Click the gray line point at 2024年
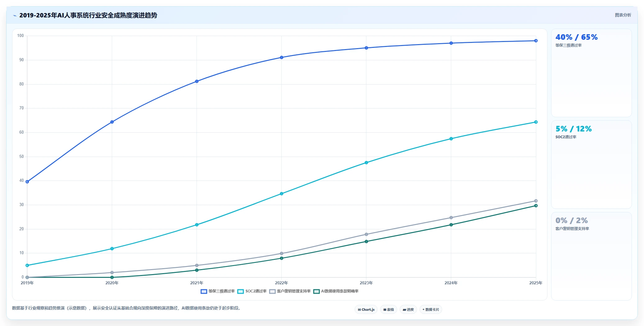Viewport: 644px width, 326px height. pyautogui.click(x=451, y=218)
